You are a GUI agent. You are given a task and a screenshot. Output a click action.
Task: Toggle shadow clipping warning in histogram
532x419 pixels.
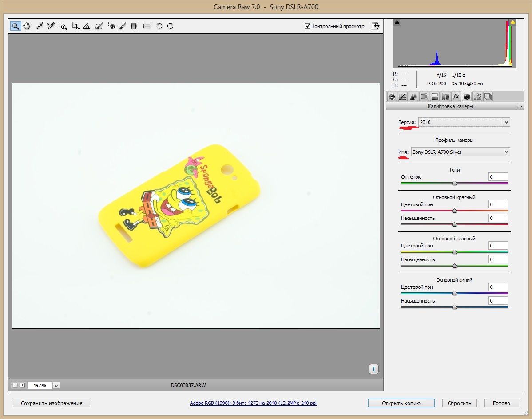397,22
